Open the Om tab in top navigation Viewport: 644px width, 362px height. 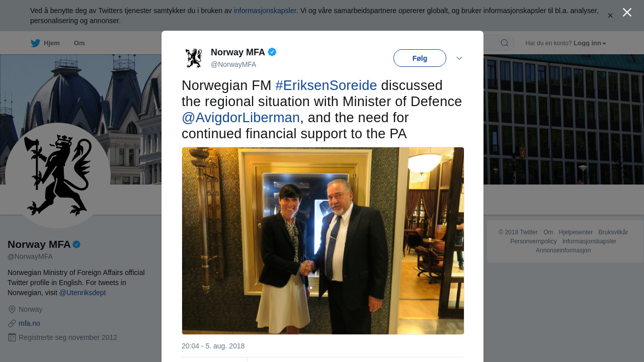[79, 43]
